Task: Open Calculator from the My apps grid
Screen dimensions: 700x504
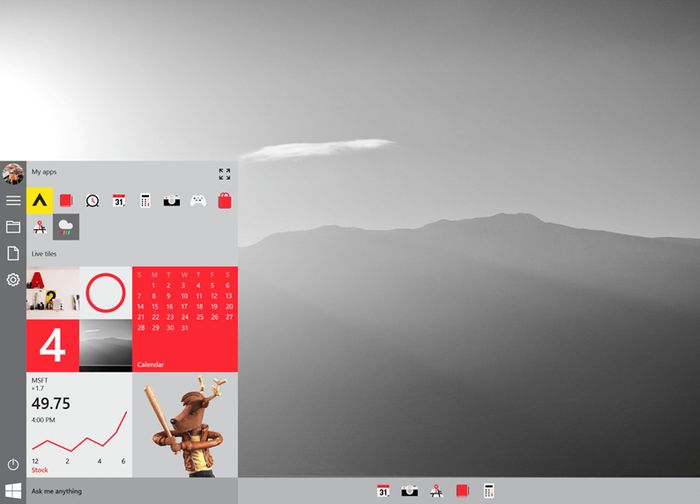Action: point(145,200)
